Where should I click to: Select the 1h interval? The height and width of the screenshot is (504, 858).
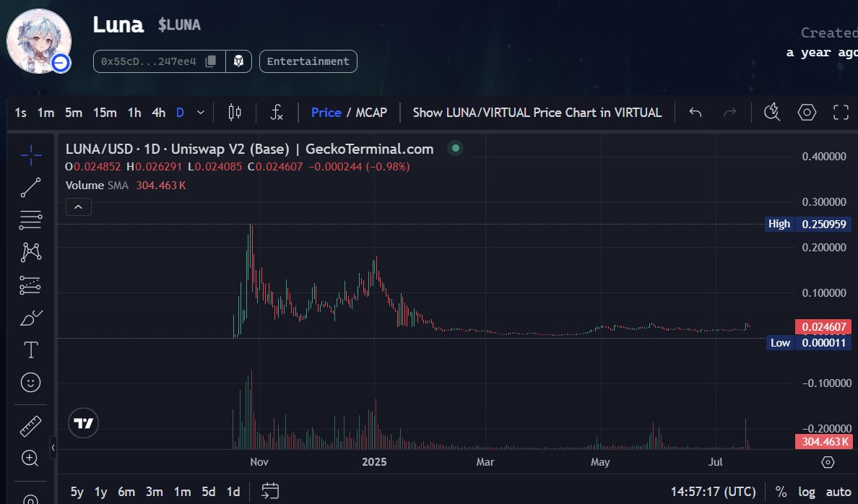point(134,113)
